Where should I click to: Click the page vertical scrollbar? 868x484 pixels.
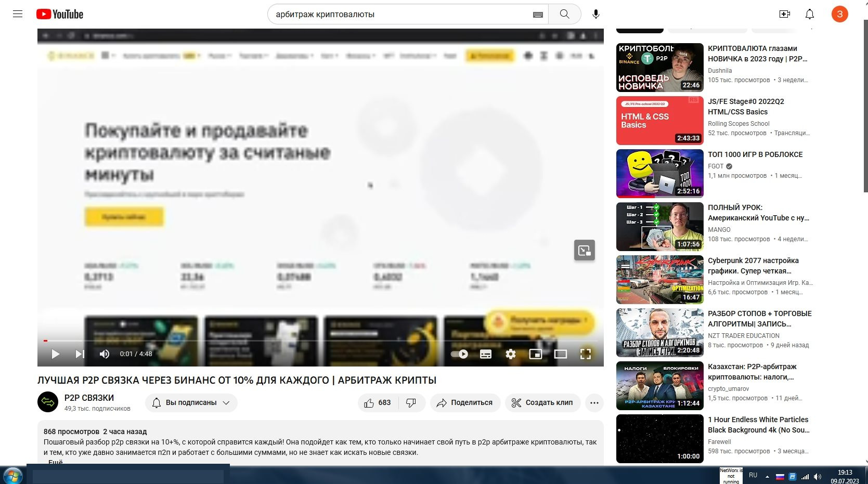coord(865,107)
